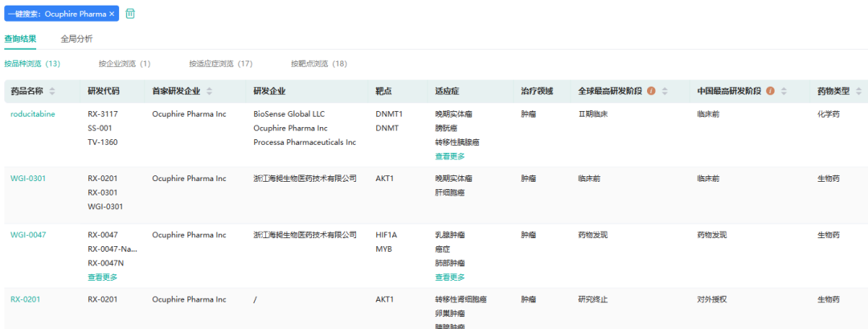Expand 查看更多 under WGI-0047 research codes
The height and width of the screenshot is (329, 868).
102,277
